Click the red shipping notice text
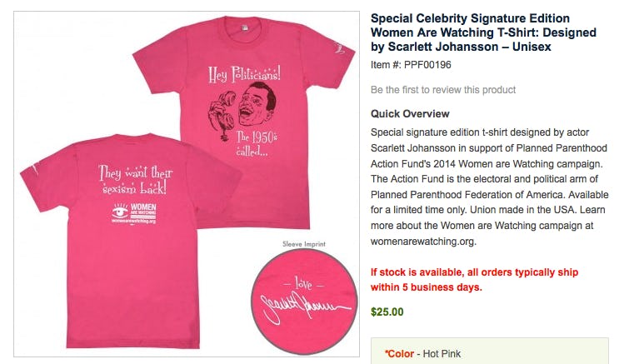Screen dimensions: 624x364 point(474,280)
